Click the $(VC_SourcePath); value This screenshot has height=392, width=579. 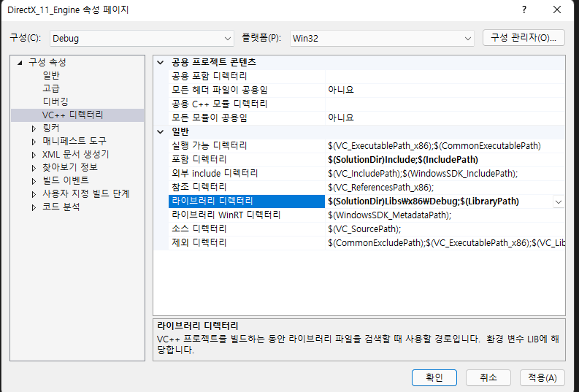tap(364, 229)
